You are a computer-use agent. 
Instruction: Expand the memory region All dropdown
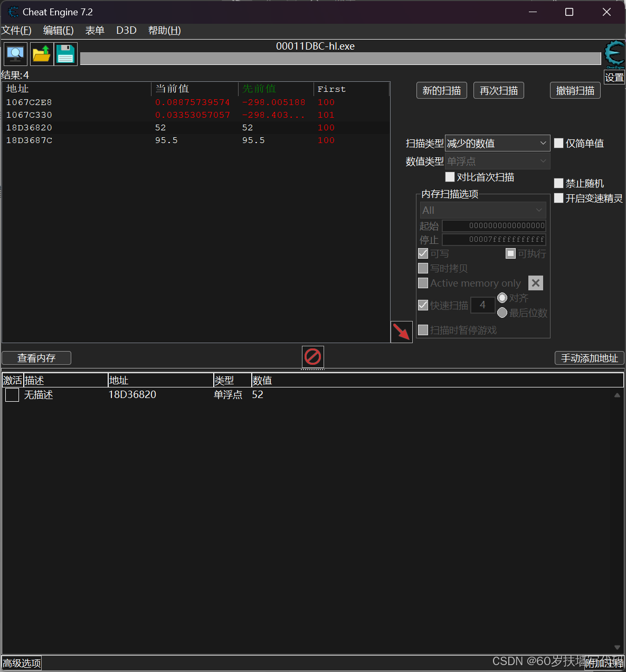[x=483, y=210]
